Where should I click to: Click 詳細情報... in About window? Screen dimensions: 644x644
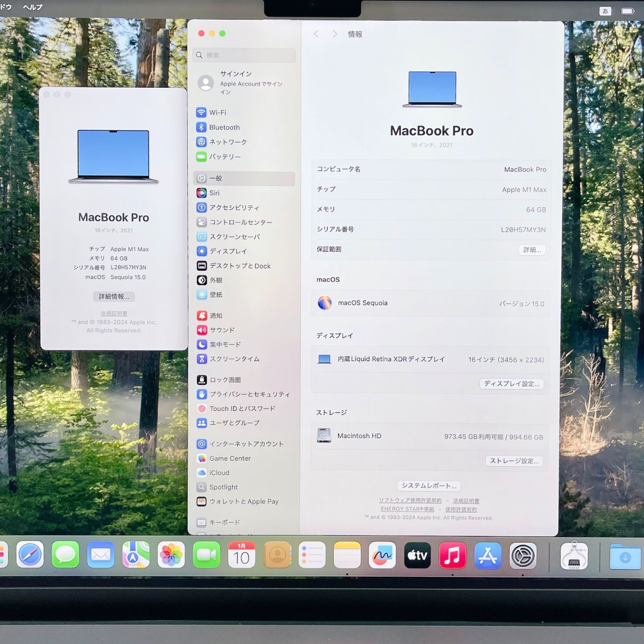point(114,297)
